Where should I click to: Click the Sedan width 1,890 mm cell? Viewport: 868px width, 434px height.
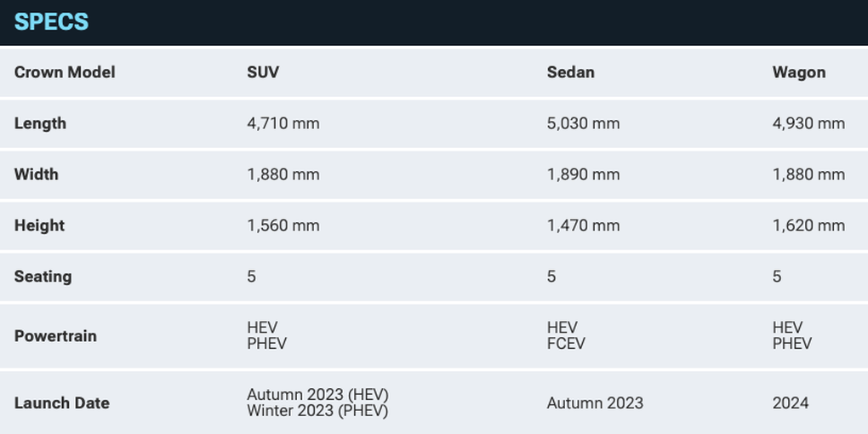click(x=584, y=174)
